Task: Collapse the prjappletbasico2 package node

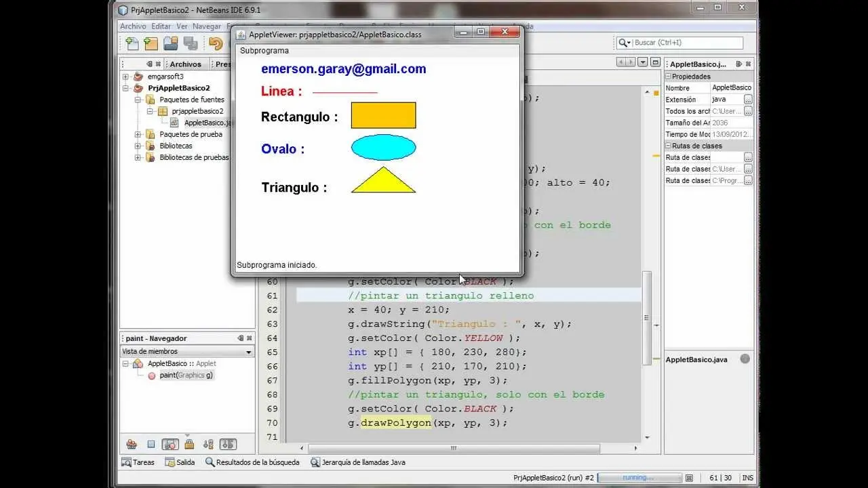Action: [150, 111]
